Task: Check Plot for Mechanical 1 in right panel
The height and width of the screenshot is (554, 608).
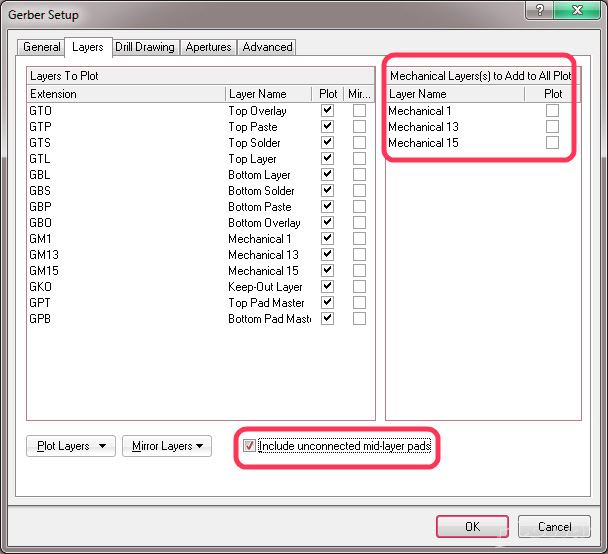Action: 552,111
